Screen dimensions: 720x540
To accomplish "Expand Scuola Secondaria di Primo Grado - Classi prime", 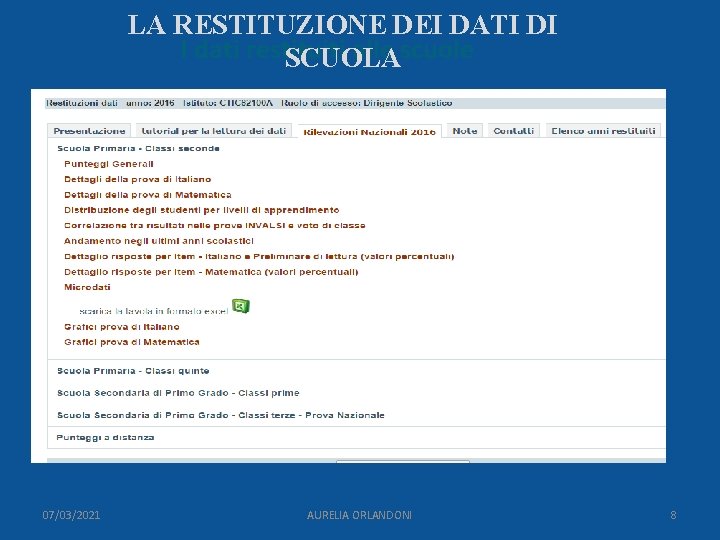I will [x=178, y=393].
